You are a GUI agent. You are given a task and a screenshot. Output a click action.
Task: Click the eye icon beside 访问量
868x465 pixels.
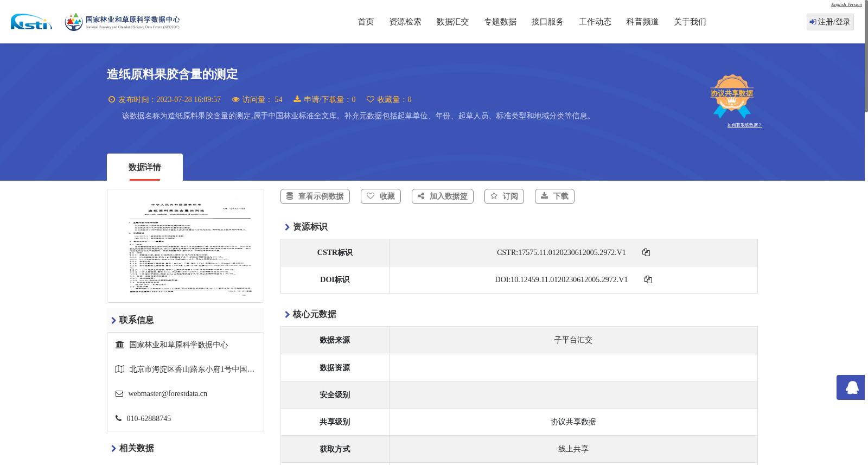point(235,100)
